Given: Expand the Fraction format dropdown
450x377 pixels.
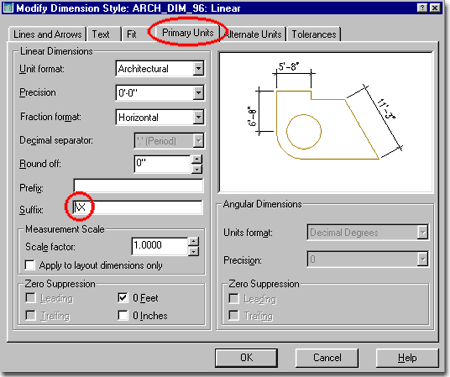Looking at the screenshot, I should pyautogui.click(x=198, y=117).
